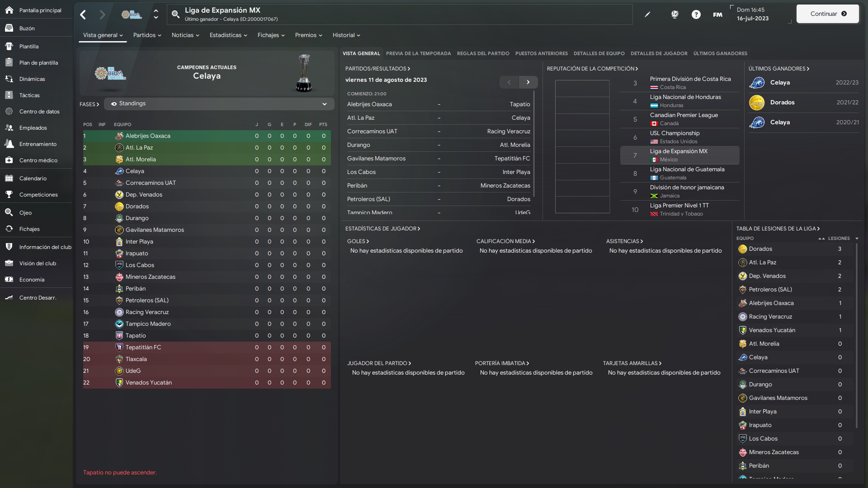
Task: Go back with the left arrow
Action: pos(83,14)
